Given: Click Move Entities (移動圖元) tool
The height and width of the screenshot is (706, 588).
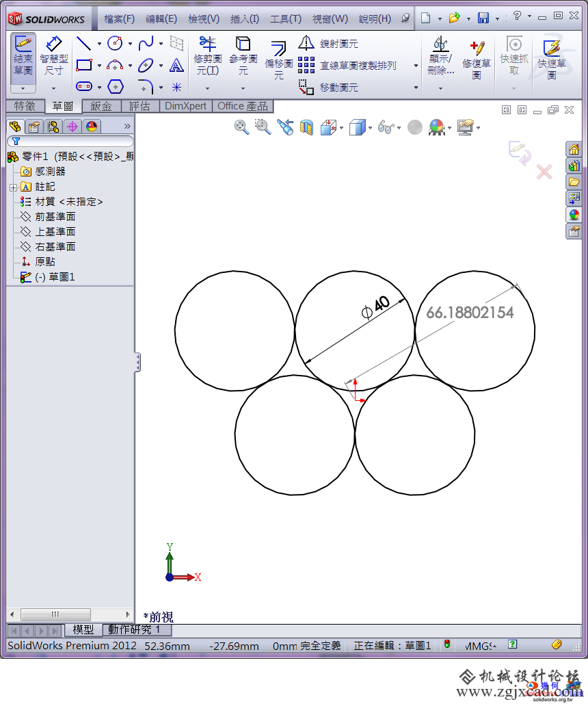Looking at the screenshot, I should [x=328, y=87].
